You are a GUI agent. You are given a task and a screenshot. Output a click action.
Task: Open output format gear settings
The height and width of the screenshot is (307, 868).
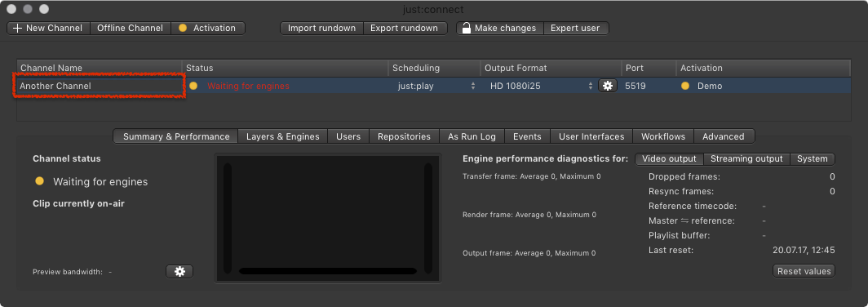(607, 86)
